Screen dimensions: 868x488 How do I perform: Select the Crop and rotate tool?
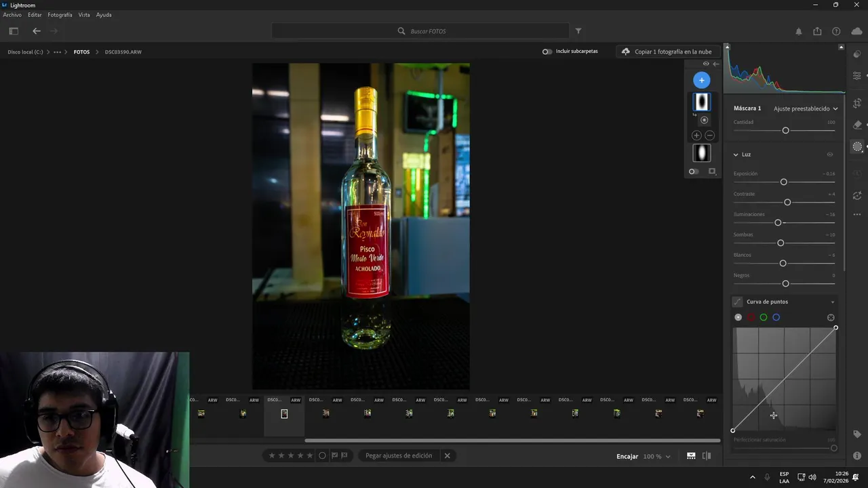pos(857,103)
